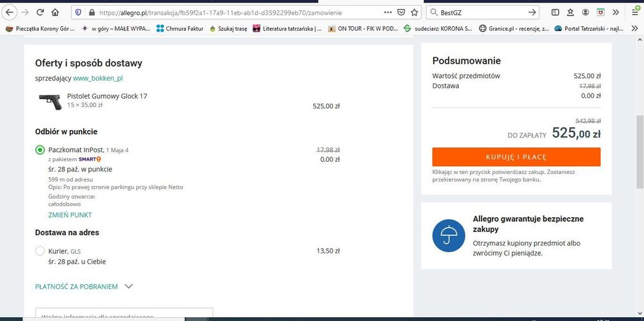The image size is (644, 321).
Task: Select Kurier GLS delivery option
Action: tap(40, 251)
